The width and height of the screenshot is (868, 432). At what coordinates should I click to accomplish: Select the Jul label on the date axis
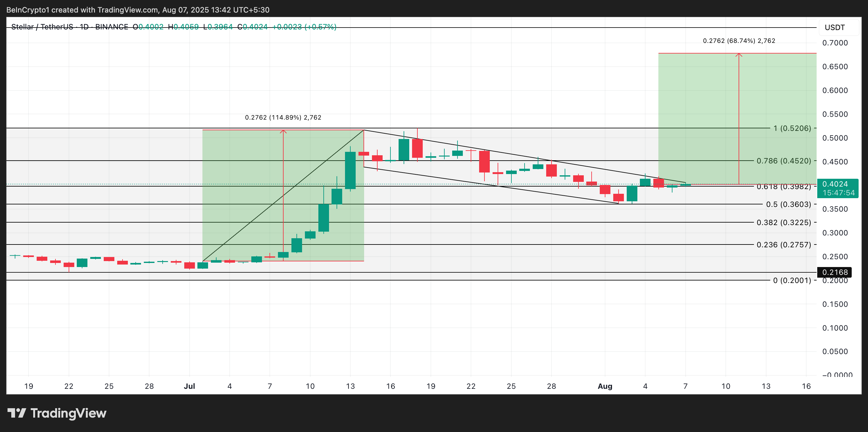(189, 386)
